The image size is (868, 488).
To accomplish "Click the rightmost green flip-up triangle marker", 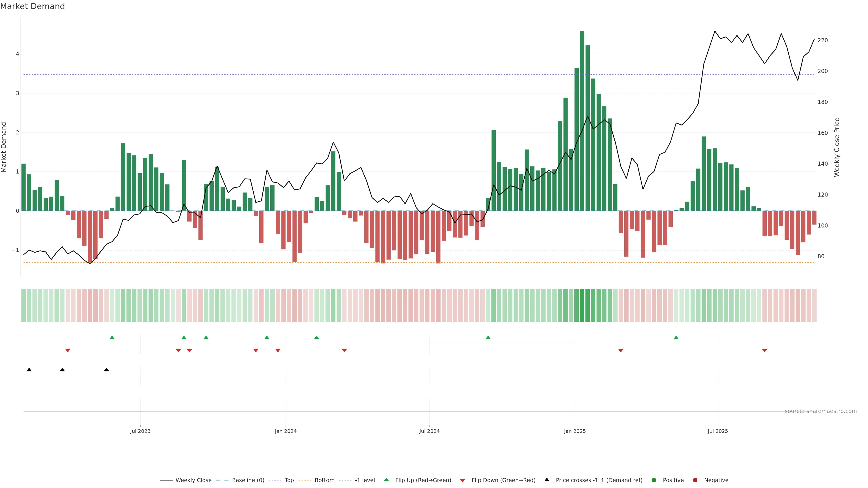I will coord(676,338).
